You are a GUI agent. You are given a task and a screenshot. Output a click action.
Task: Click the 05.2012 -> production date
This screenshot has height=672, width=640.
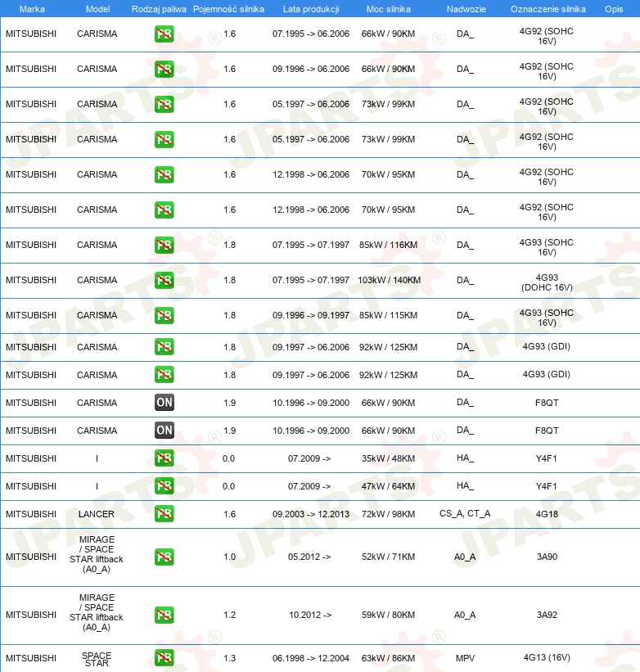click(309, 557)
